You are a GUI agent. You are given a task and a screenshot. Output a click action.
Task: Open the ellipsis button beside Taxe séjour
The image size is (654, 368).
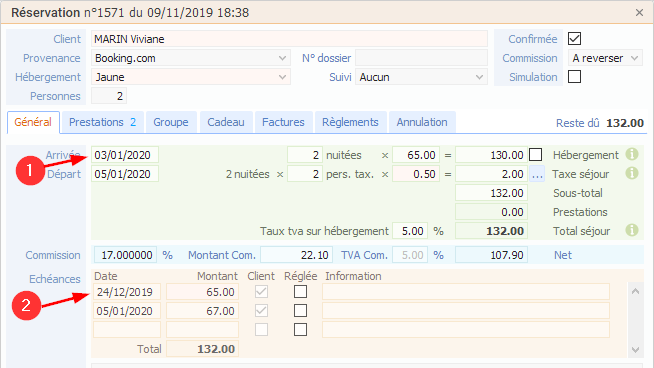point(537,174)
